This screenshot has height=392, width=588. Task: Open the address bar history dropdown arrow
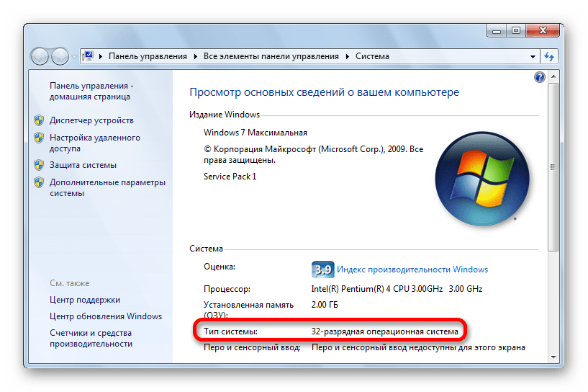tap(533, 56)
